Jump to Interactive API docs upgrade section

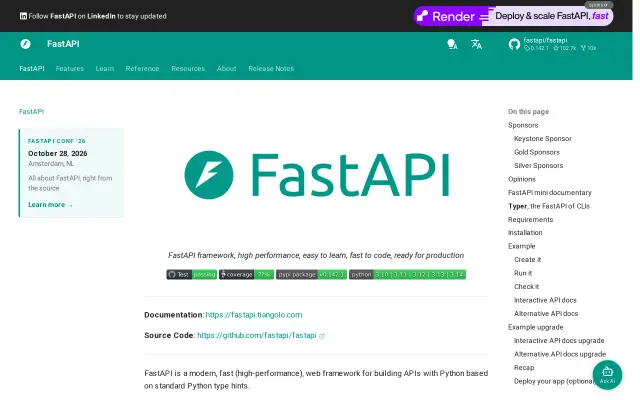tap(559, 340)
